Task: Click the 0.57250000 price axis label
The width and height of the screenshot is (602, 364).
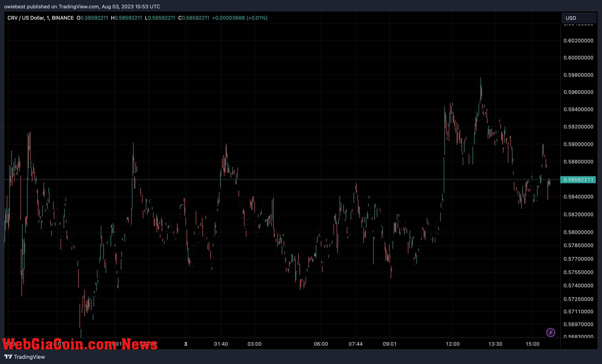Action: [578, 299]
